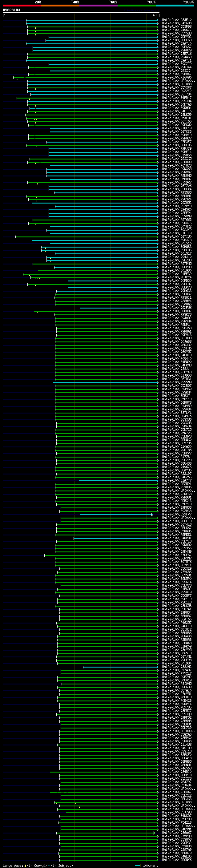
Task: Select label UniRef100_A9NVA7
Action: click(x=177, y=172)
